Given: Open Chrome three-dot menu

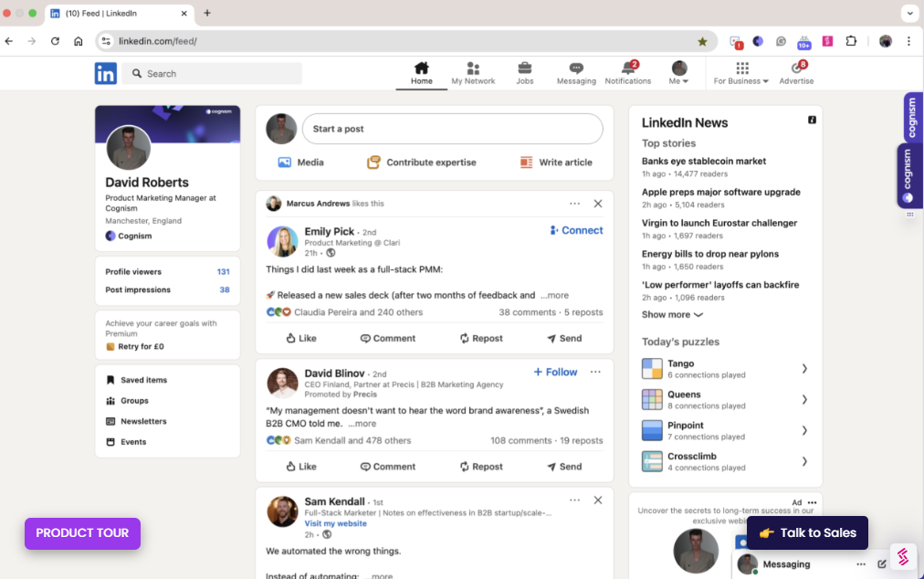Looking at the screenshot, I should [908, 41].
